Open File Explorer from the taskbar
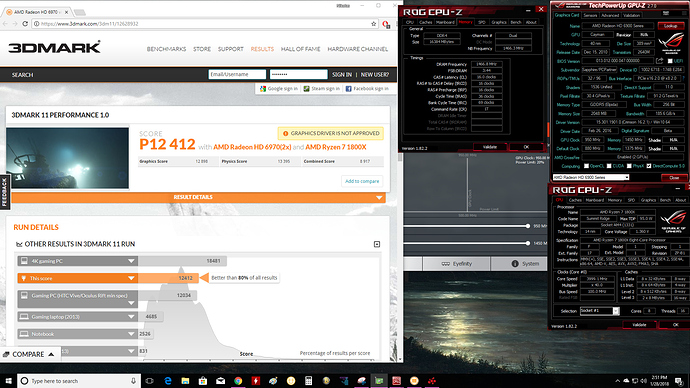This screenshot has height=388, width=690. pyautogui.click(x=185, y=381)
